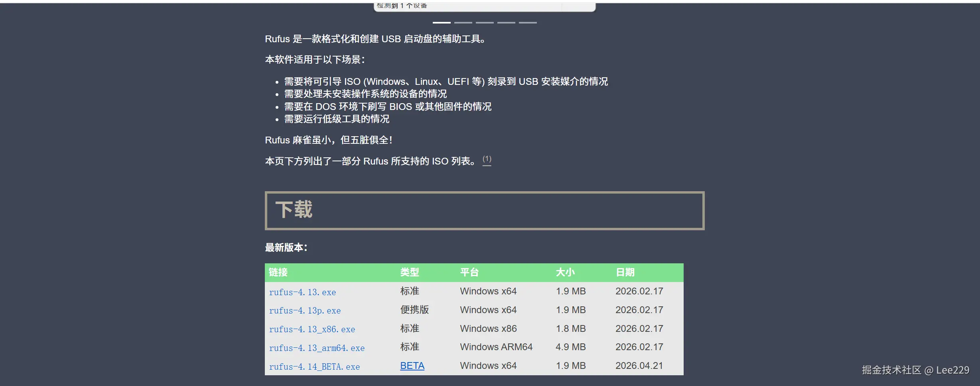Click the bullet about 可引导 ISO 刻录到 USB
The height and width of the screenshot is (386, 980).
446,82
